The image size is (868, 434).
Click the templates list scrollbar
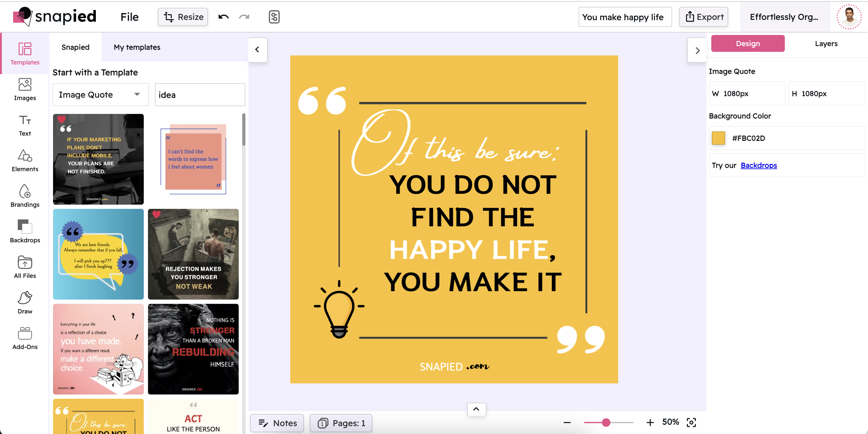243,130
